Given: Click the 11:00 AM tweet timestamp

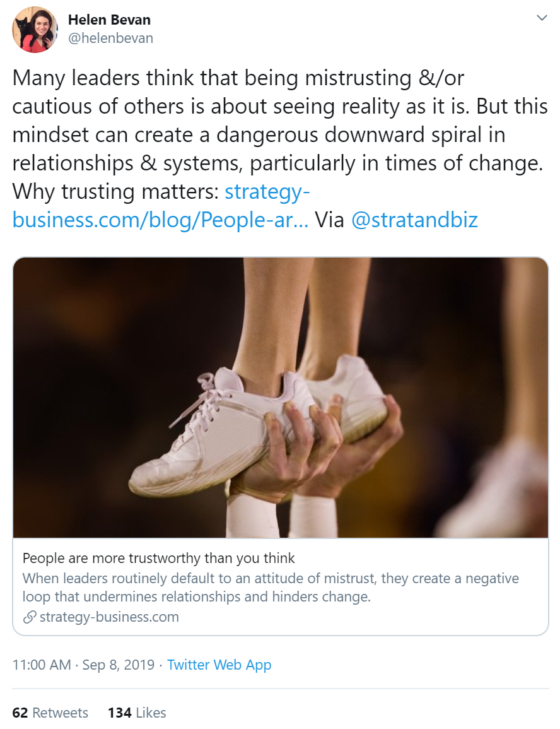Looking at the screenshot, I should tap(42, 665).
